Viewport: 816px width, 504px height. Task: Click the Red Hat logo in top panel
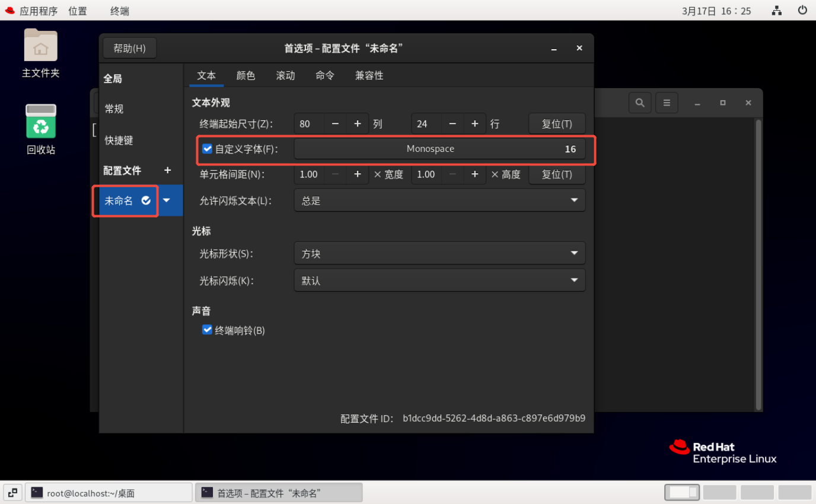(9, 11)
